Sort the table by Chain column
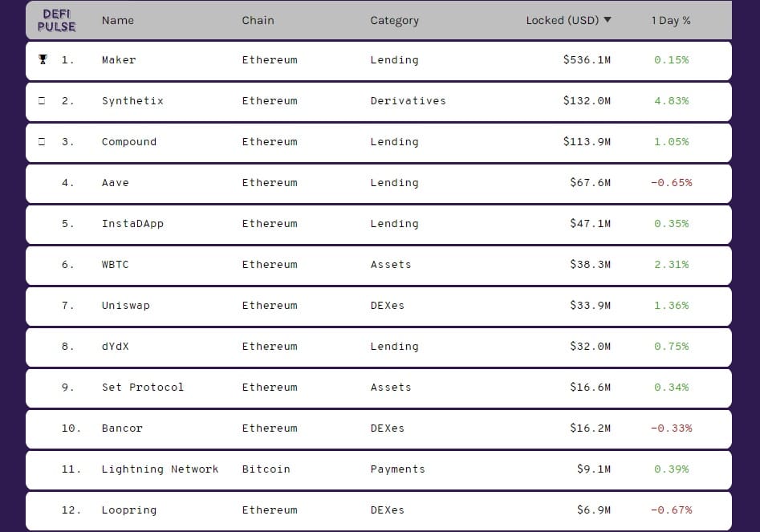The image size is (760, 532). (258, 20)
